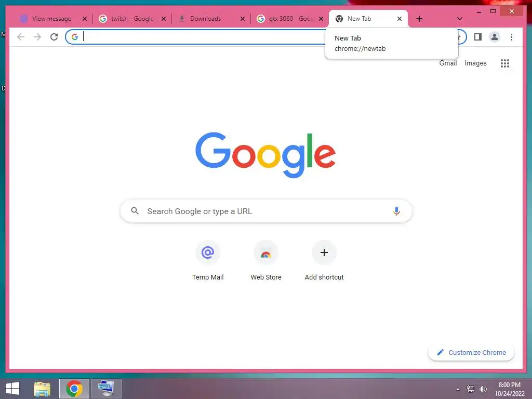Close the Downloads tab

click(242, 19)
